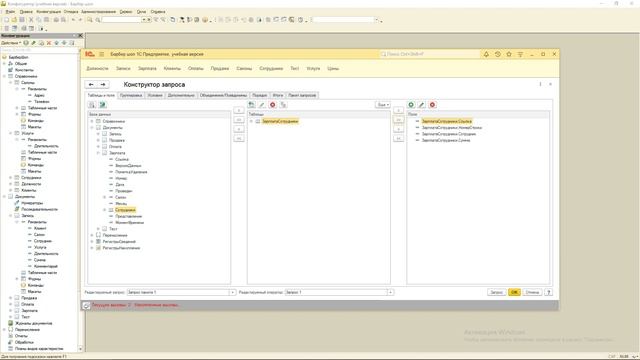The height and width of the screenshot is (360, 640).
Task: Open the Пакет запросов tab
Action: [302, 95]
